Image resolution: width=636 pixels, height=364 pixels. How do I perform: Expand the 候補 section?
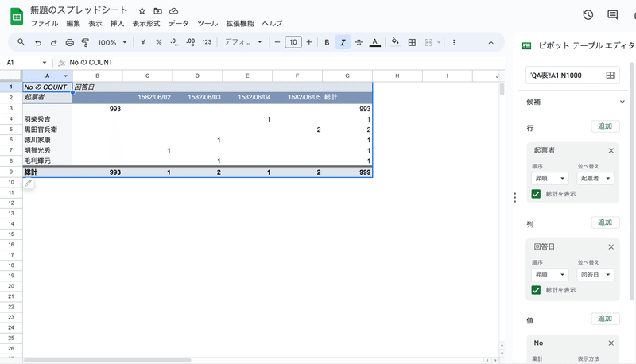622,102
